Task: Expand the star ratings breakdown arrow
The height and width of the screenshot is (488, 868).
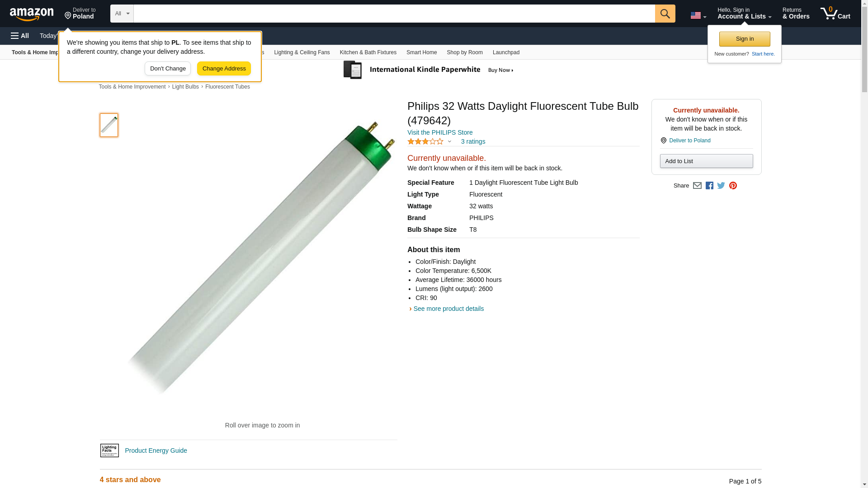Action: [x=449, y=141]
